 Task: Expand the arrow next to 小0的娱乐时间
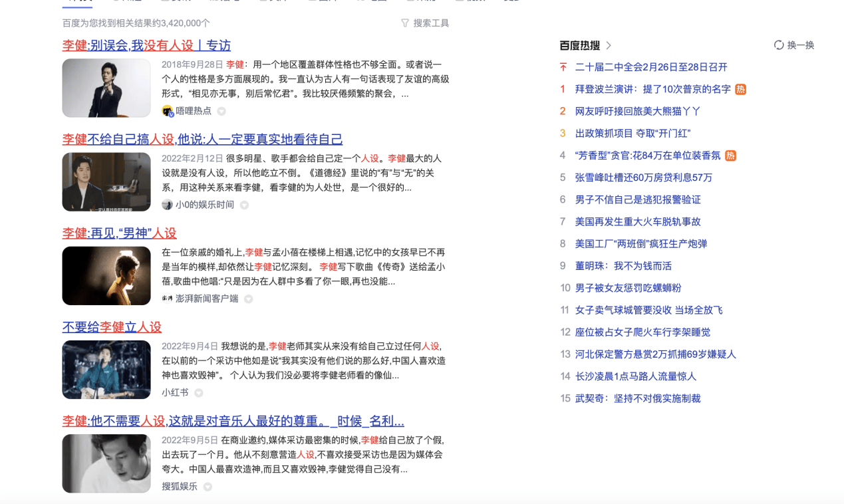pyautogui.click(x=244, y=205)
